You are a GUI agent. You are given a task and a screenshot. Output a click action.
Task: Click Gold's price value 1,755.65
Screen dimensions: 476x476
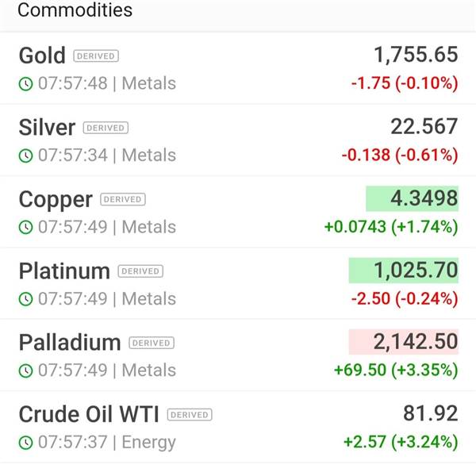[416, 55]
